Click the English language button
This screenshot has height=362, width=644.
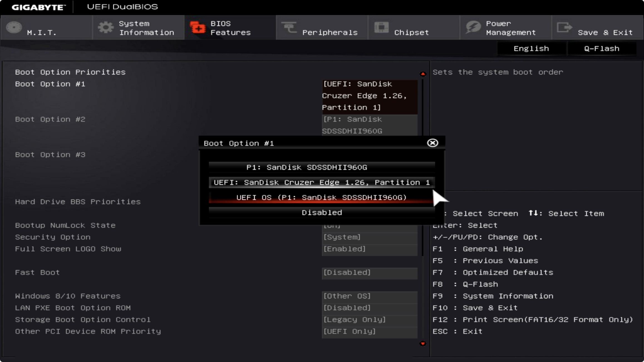pos(531,49)
